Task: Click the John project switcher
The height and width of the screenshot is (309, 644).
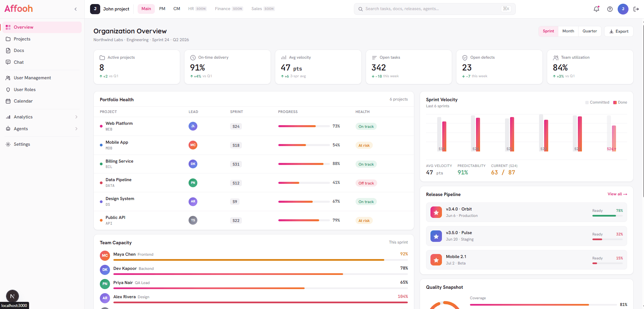Action: 110,9
